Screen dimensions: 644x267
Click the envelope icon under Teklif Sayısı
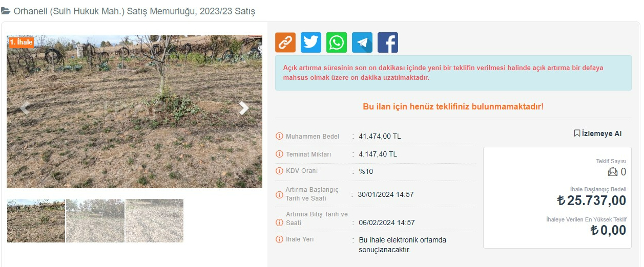point(613,172)
